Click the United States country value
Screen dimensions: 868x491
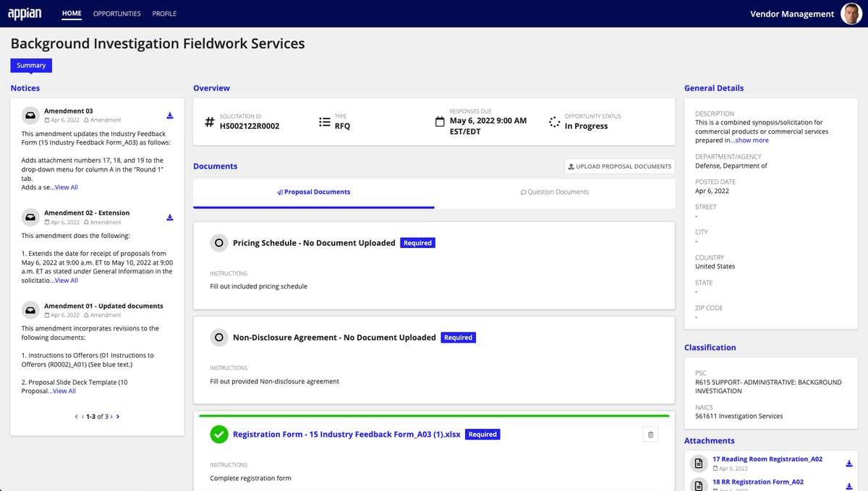click(715, 266)
